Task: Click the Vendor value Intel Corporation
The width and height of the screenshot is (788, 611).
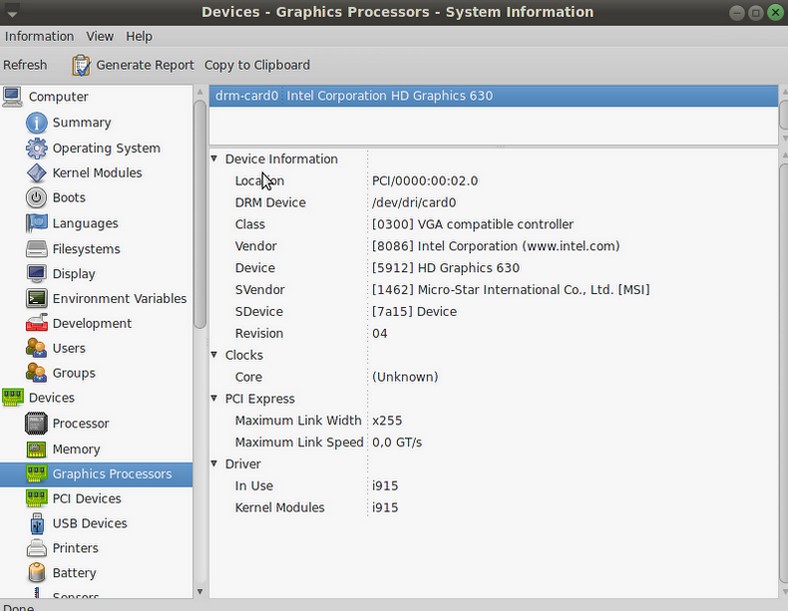Action: click(496, 246)
